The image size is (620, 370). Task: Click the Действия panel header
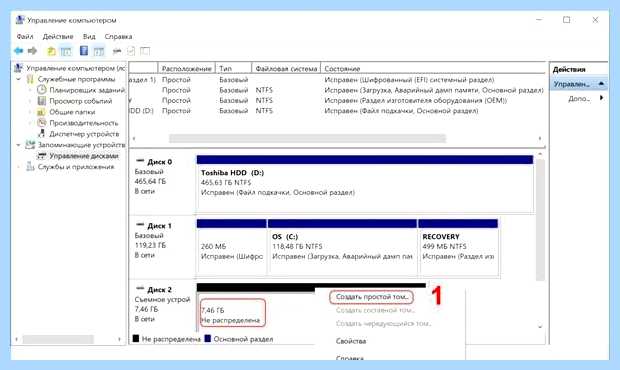click(578, 70)
